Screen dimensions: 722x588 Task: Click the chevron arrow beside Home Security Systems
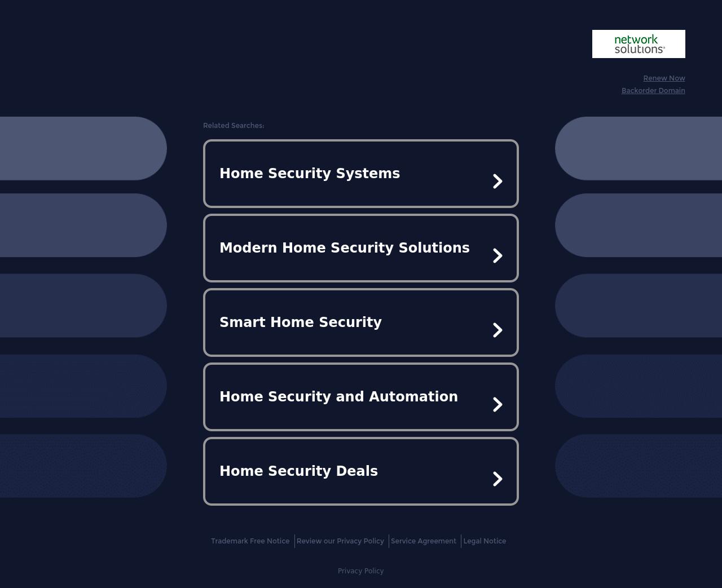pos(498,181)
